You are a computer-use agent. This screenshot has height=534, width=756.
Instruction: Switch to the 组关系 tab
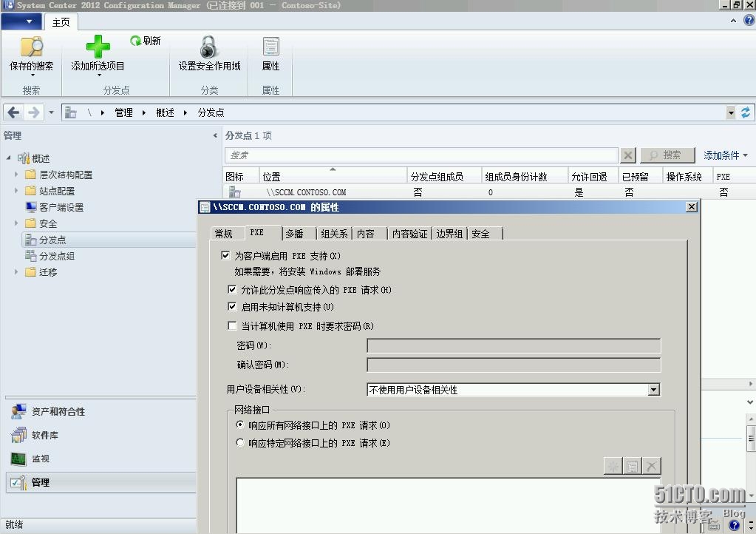(334, 234)
